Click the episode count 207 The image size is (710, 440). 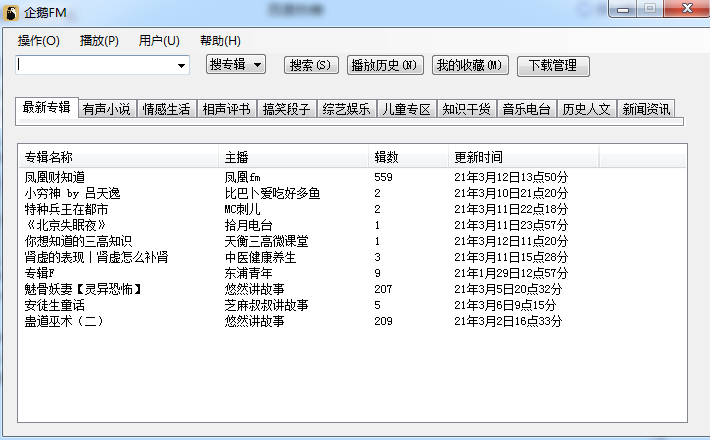(x=384, y=289)
